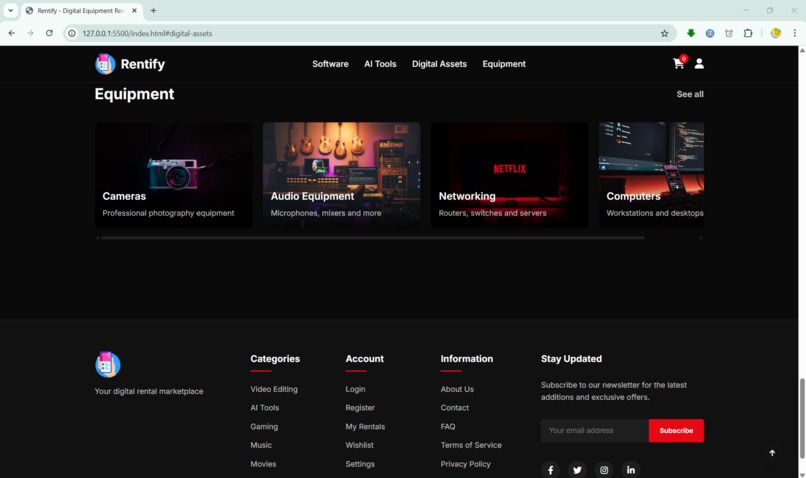Open Terms of Service link
This screenshot has width=806, height=478.
[x=471, y=445]
